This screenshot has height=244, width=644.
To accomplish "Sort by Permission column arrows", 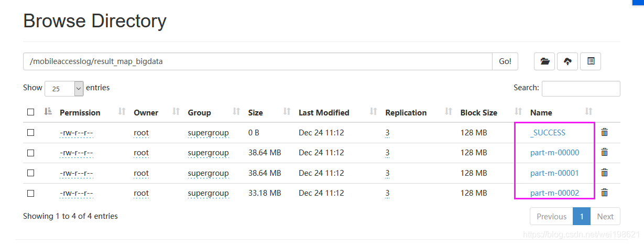I will click(x=122, y=112).
